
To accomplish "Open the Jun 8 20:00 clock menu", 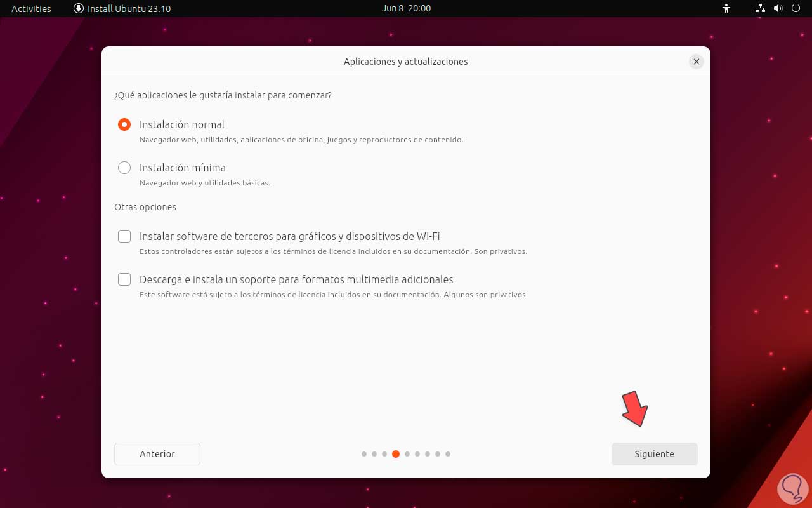I will pos(406,8).
